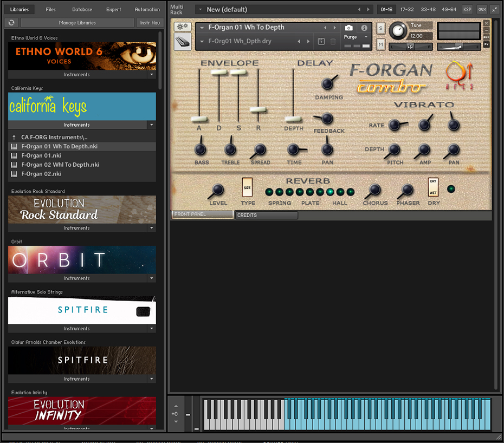Go up to CA F-ORG Instruments parent folder
The image size is (504, 443).
[82, 137]
